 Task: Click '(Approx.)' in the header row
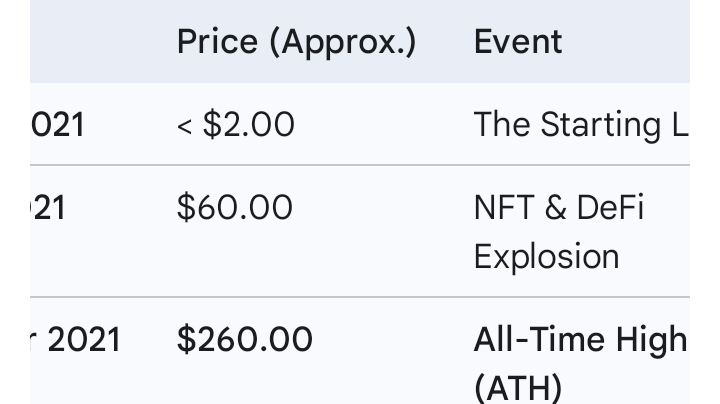click(348, 42)
